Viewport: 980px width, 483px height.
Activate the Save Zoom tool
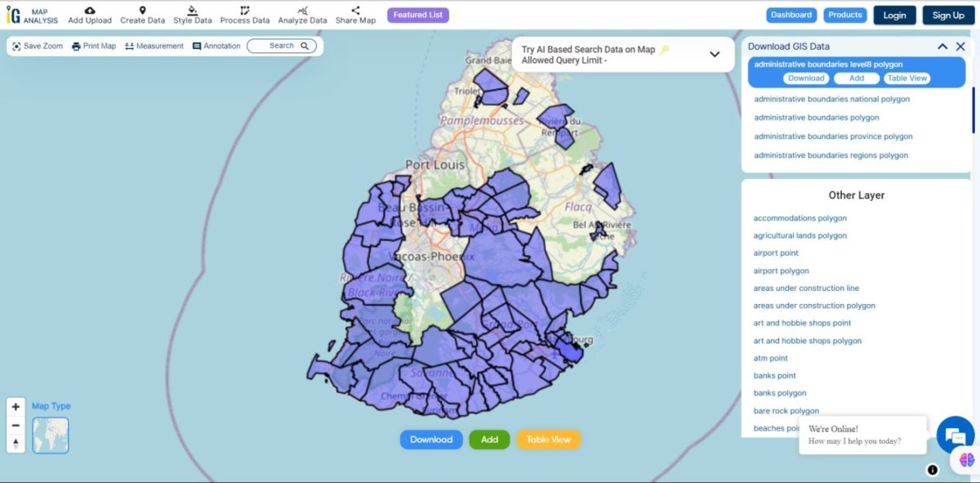(36, 46)
